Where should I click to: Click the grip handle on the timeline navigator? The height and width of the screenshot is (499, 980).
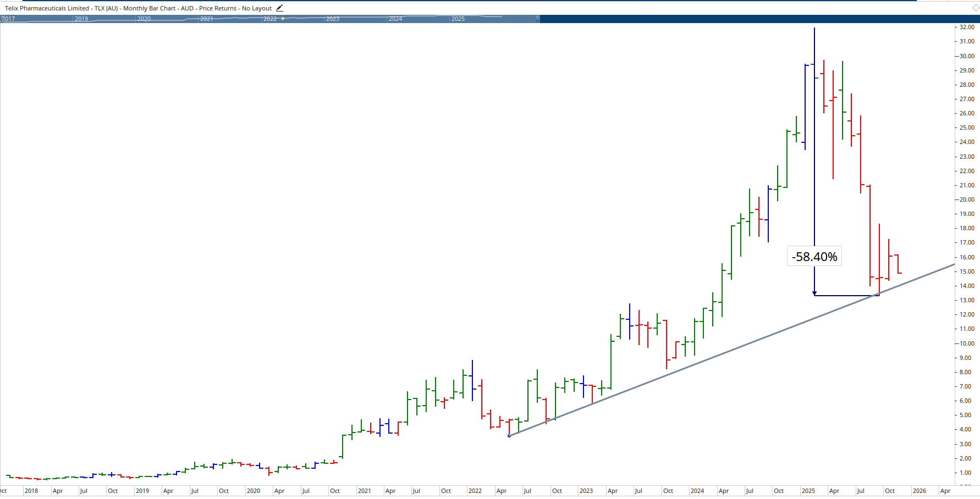[x=537, y=19]
